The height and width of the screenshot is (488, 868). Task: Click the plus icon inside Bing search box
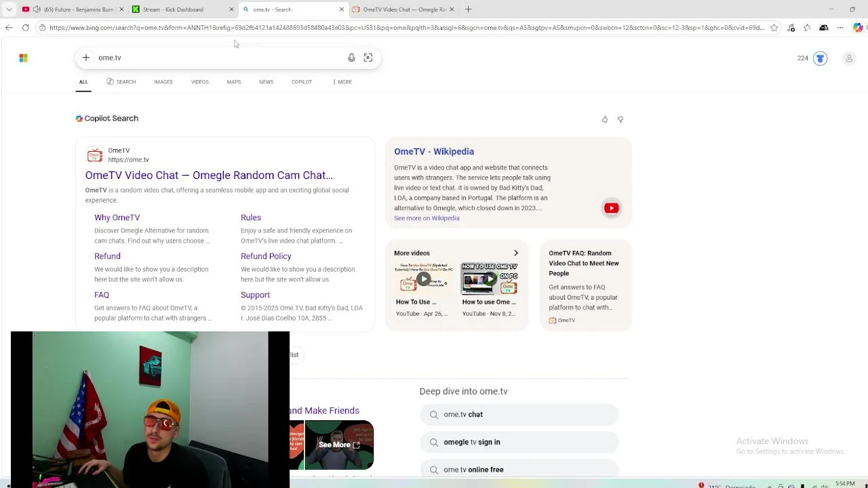point(86,58)
